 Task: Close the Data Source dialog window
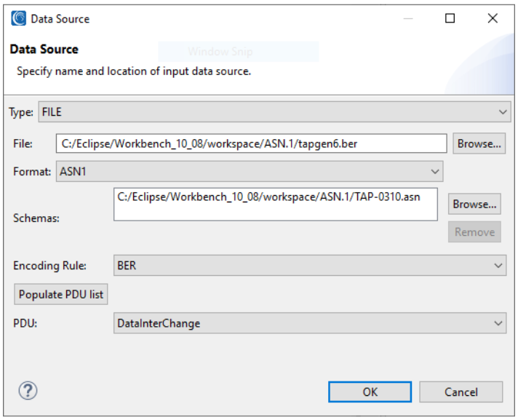click(x=493, y=19)
